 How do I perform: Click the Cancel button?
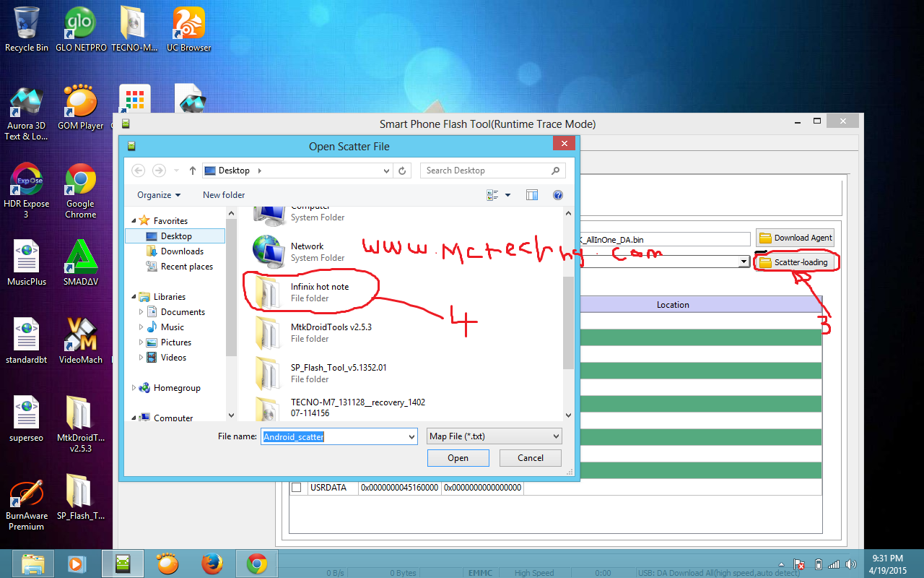tap(531, 458)
